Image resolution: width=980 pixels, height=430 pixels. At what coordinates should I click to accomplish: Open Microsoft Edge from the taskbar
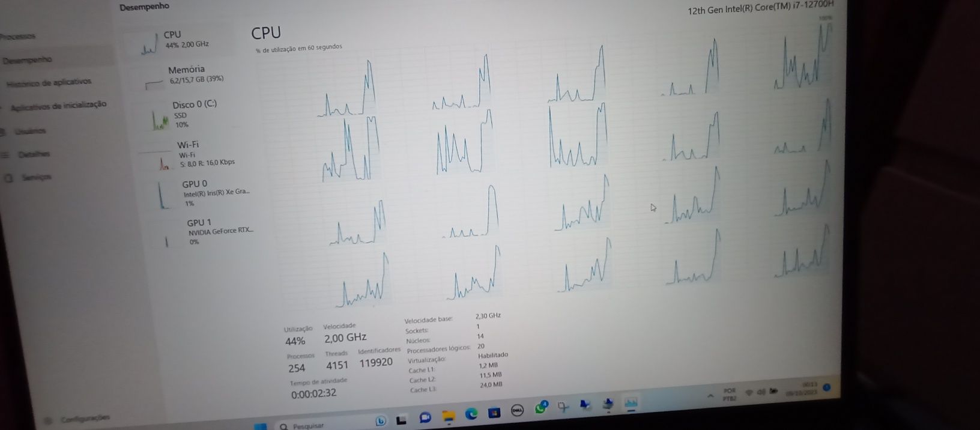tap(472, 414)
